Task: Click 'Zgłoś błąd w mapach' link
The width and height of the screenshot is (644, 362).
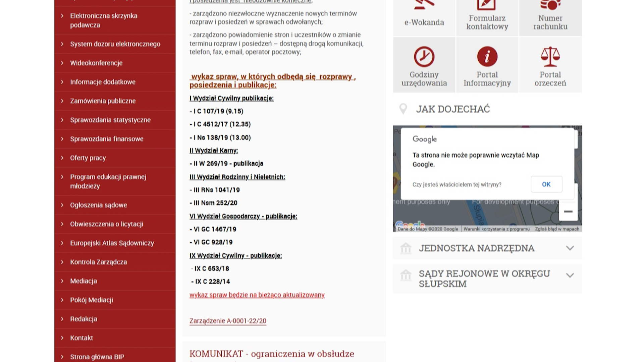Action: click(557, 229)
